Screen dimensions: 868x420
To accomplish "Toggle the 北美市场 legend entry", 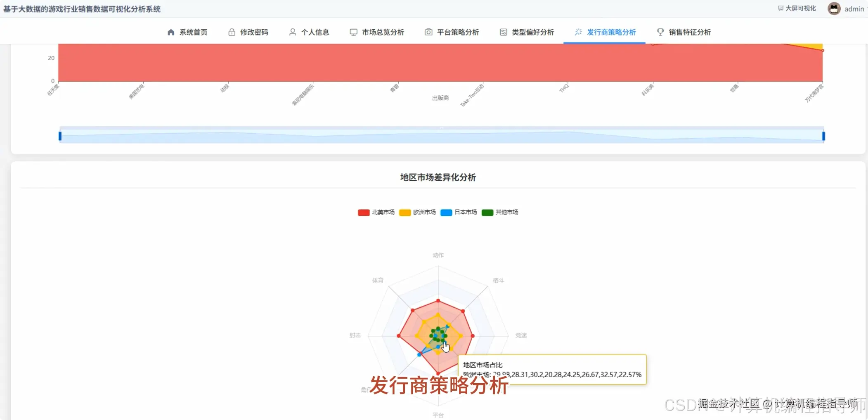I will (x=376, y=212).
